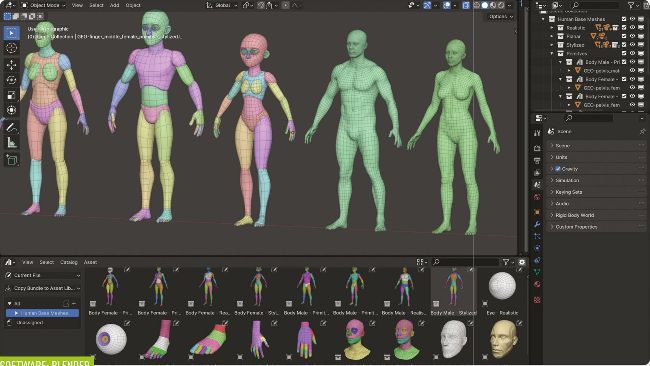Open the asset browser Asset menu
Screen dimensions: 650x366
pos(90,262)
